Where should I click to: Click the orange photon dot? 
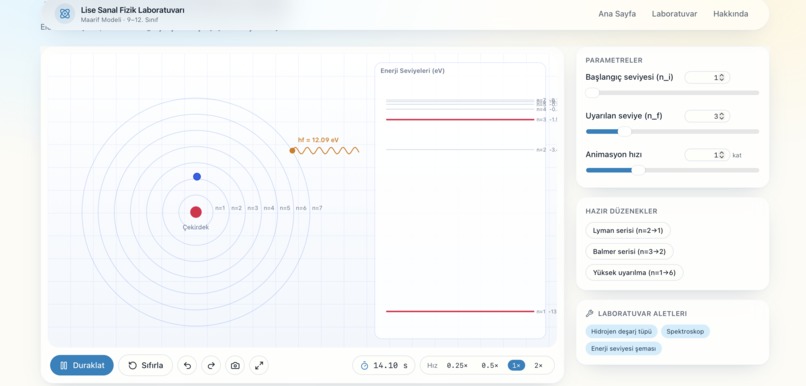click(x=292, y=151)
